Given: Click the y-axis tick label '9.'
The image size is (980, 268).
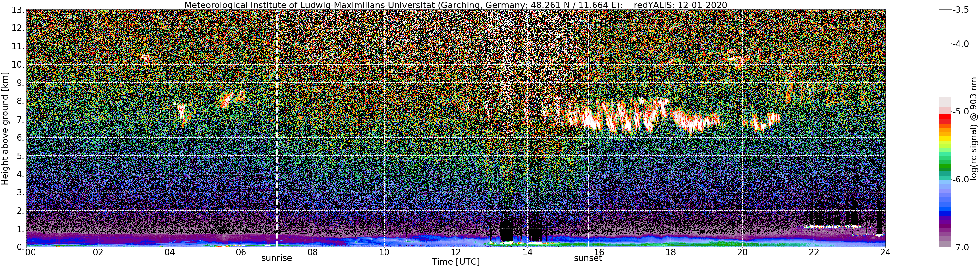Looking at the screenshot, I should pyautogui.click(x=20, y=83).
